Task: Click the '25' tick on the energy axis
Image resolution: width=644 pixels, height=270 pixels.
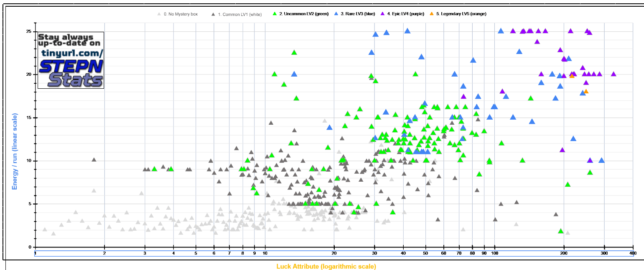Action: [28, 31]
